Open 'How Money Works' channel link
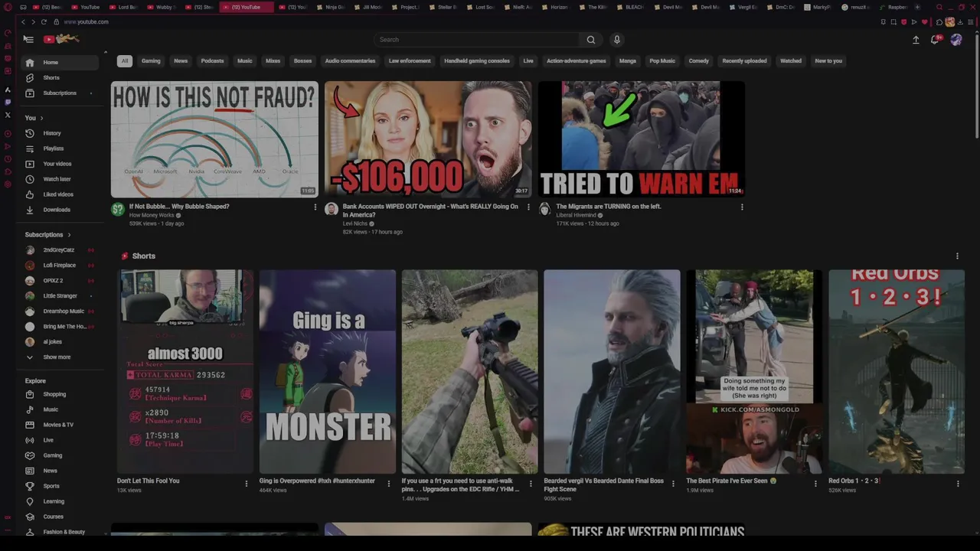 pos(152,215)
